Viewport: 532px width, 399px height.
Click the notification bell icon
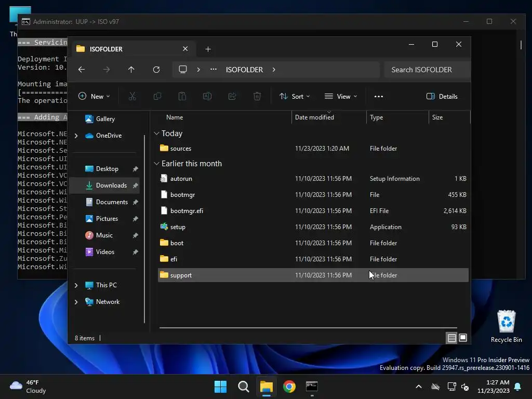coord(518,387)
